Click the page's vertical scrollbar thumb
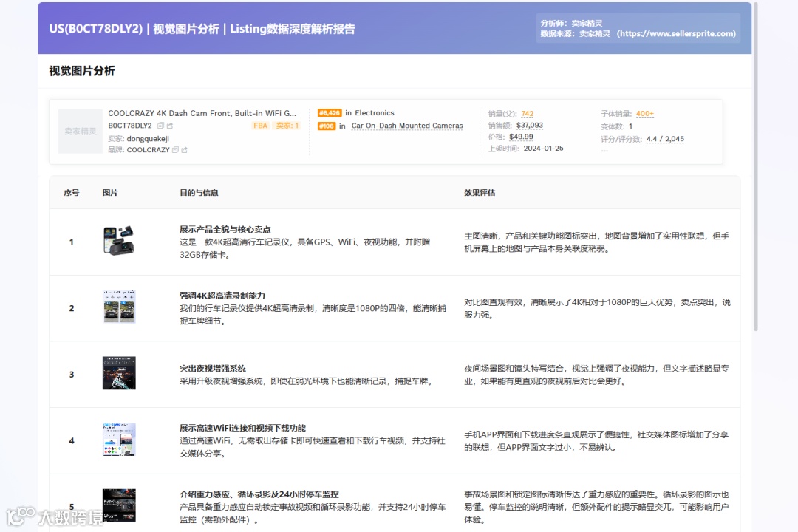Viewport: 798px width, 532px height. pos(756,166)
